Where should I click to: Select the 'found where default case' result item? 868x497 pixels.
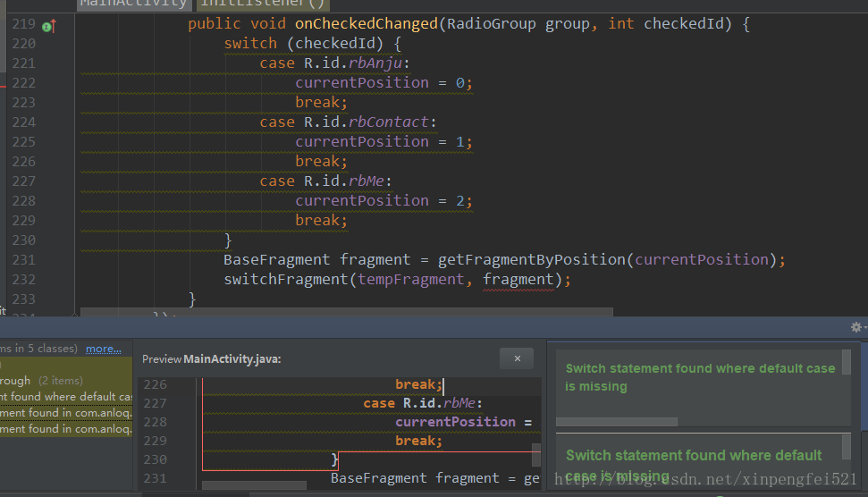[x=66, y=397]
